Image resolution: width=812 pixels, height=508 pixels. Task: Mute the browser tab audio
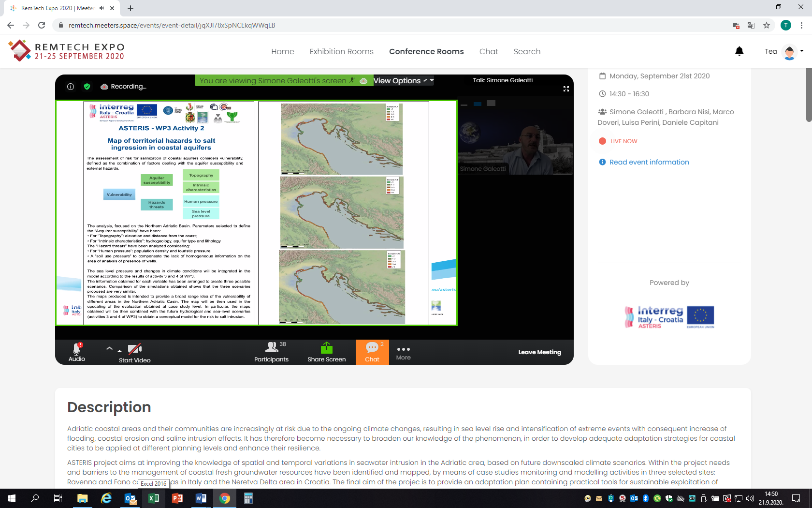(102, 8)
